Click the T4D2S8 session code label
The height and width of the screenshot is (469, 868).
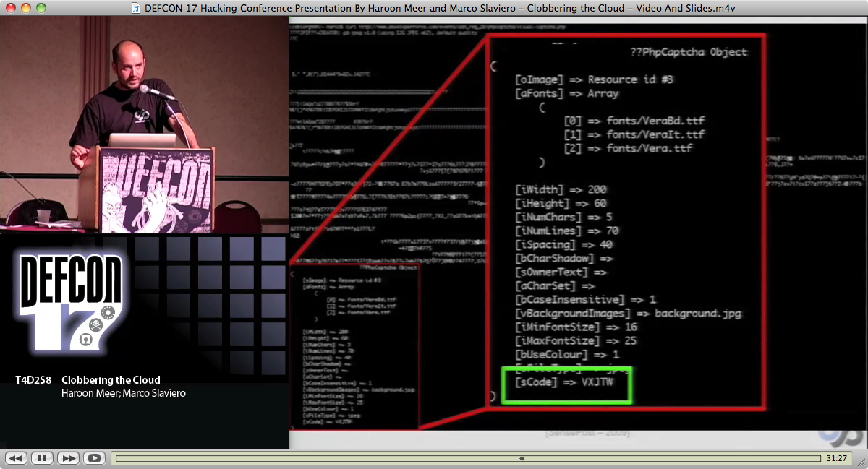point(33,380)
